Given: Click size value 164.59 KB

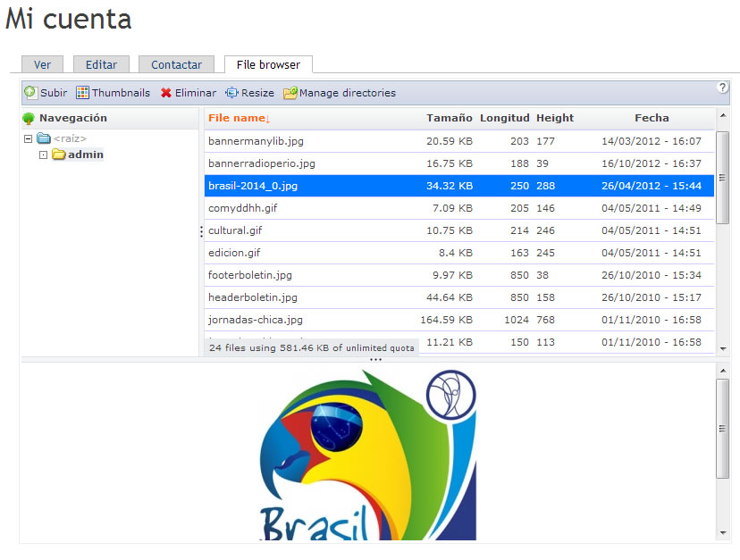Looking at the screenshot, I should click(447, 320).
